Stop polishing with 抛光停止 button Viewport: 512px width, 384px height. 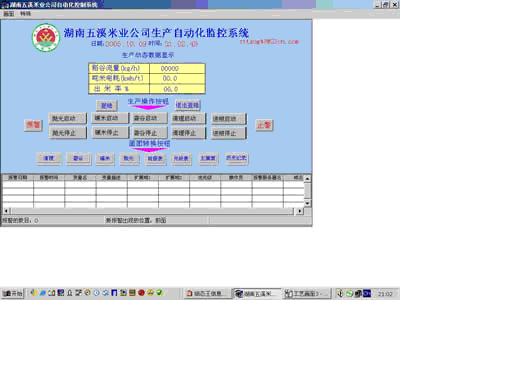coord(67,133)
